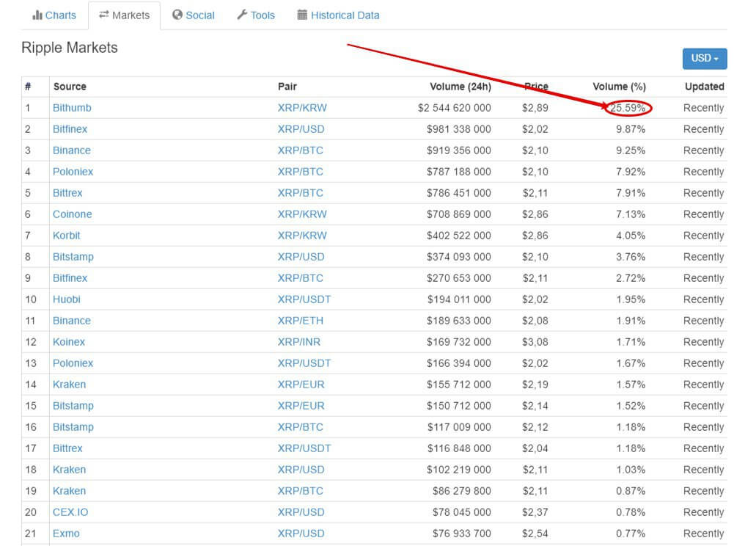The width and height of the screenshot is (756, 546).
Task: Click the Updated column header
Action: (x=705, y=87)
